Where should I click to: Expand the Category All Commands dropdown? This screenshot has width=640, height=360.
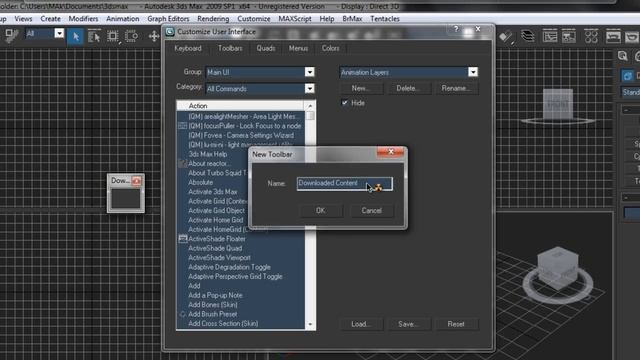[x=309, y=89]
